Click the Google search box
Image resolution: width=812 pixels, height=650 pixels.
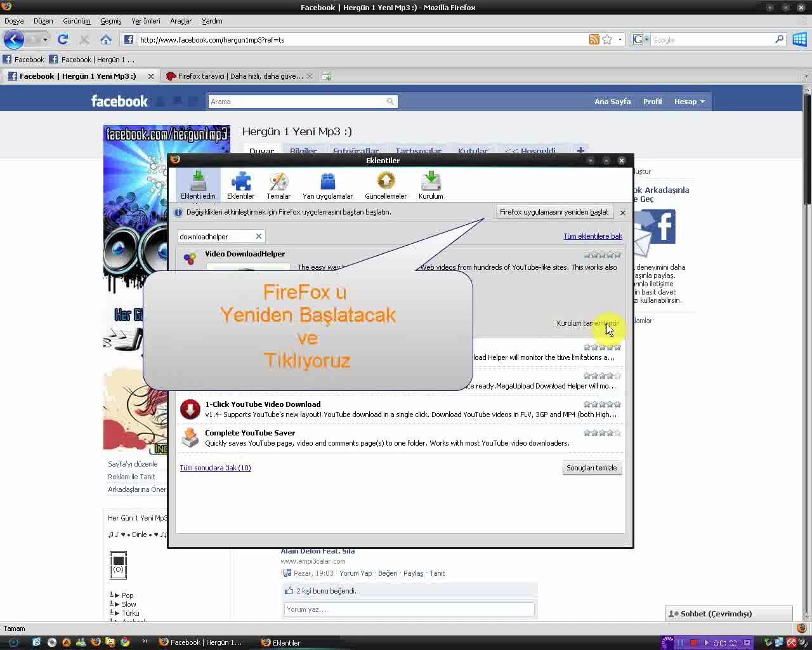712,39
